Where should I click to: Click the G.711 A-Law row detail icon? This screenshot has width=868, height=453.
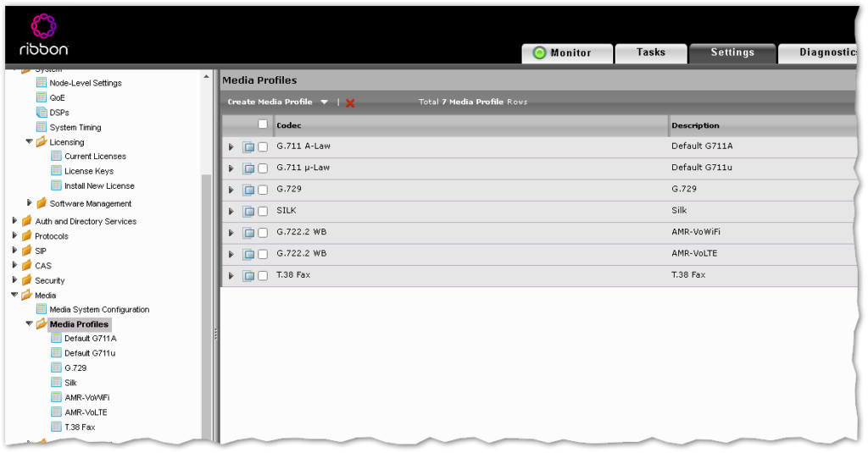249,147
